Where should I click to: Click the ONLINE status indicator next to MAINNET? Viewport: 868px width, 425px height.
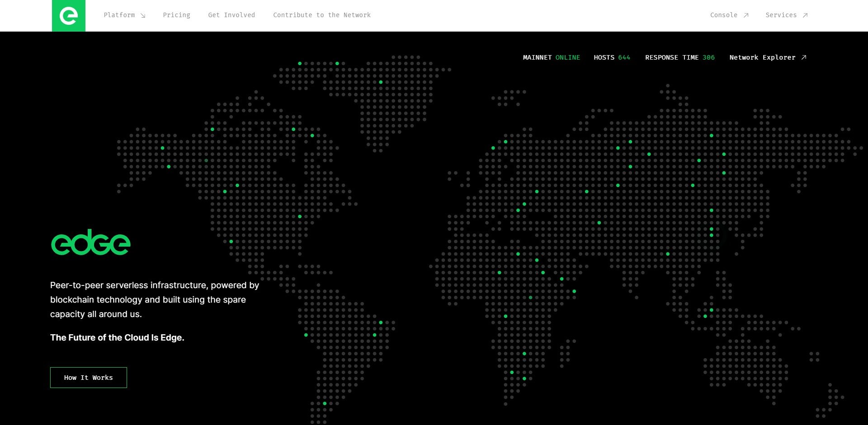click(568, 57)
